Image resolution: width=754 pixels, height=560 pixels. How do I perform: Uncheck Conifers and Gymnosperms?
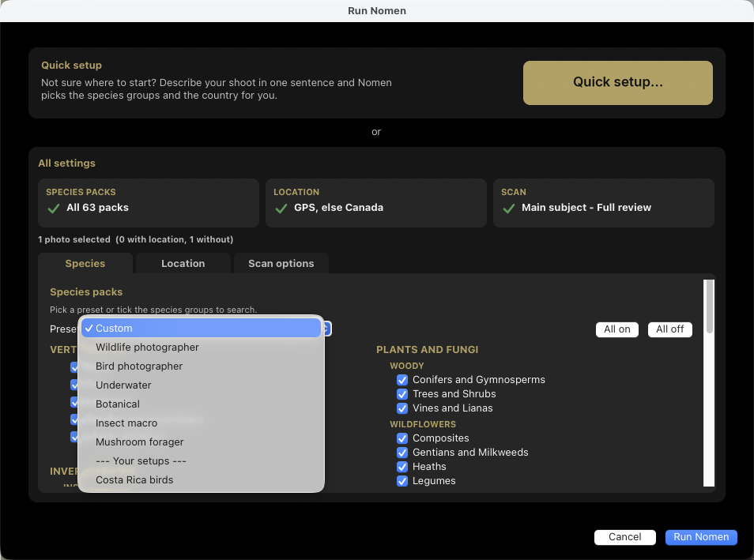(x=402, y=380)
